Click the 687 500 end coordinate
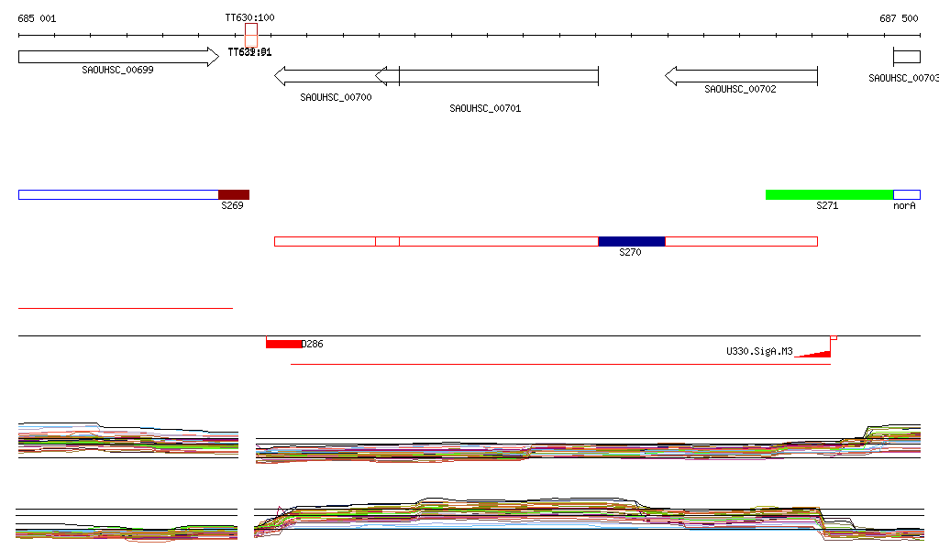939x560 pixels. point(899,18)
